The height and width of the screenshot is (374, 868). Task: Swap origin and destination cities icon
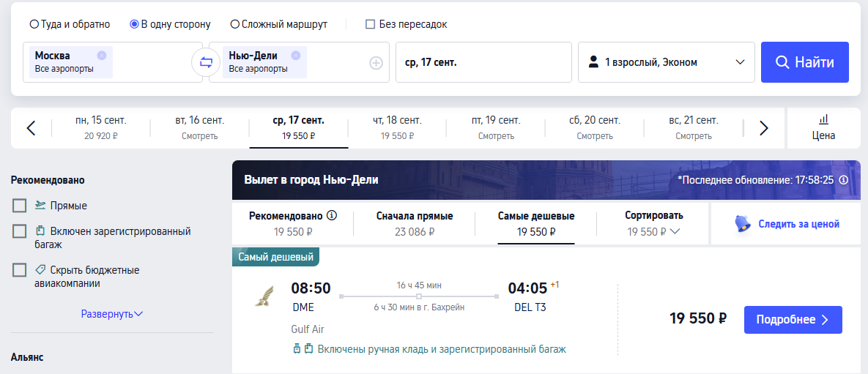click(x=206, y=62)
